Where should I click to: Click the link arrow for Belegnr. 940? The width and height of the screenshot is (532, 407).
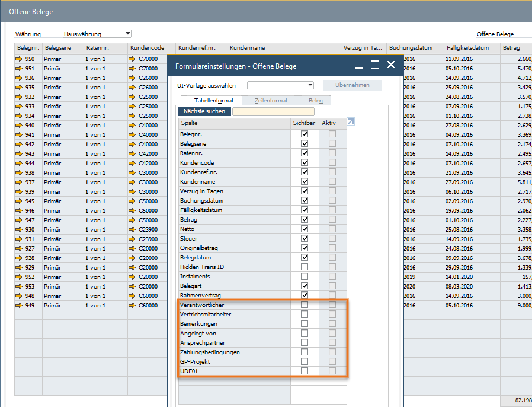[19, 126]
